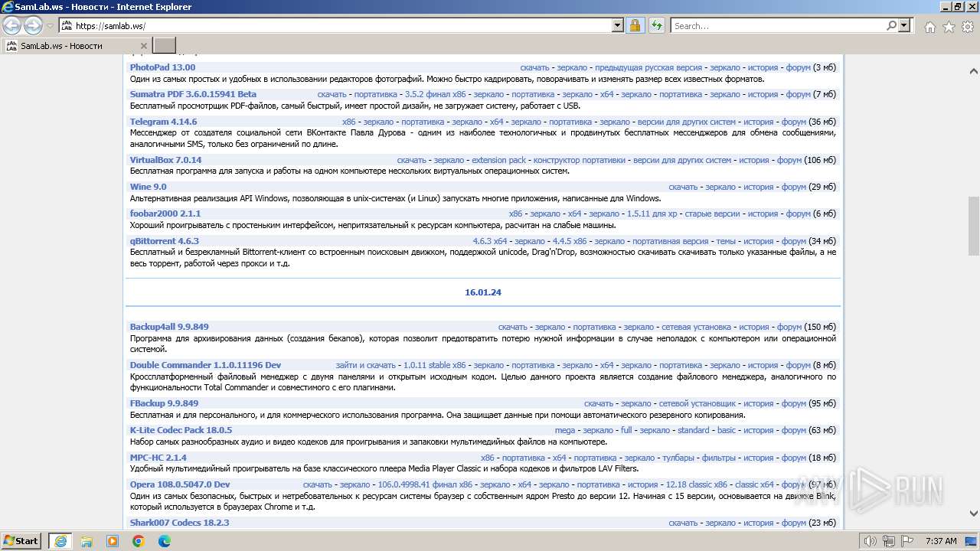Viewport: 980px width, 551px height.
Task: Expand the address bar history dropdown
Action: (x=618, y=25)
